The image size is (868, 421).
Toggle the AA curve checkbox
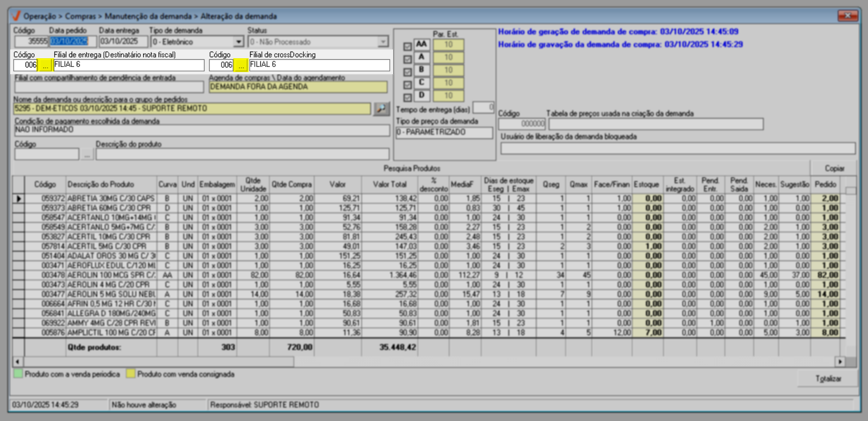click(x=407, y=46)
